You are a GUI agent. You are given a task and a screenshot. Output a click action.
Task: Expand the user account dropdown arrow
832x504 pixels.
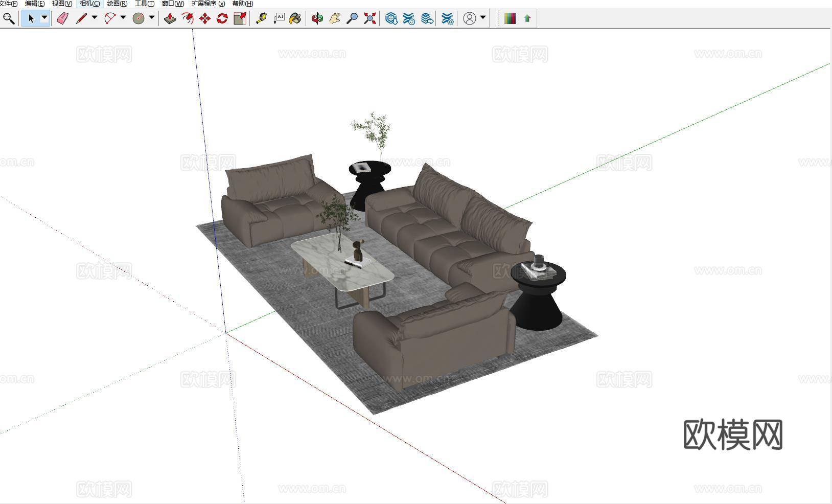(483, 18)
